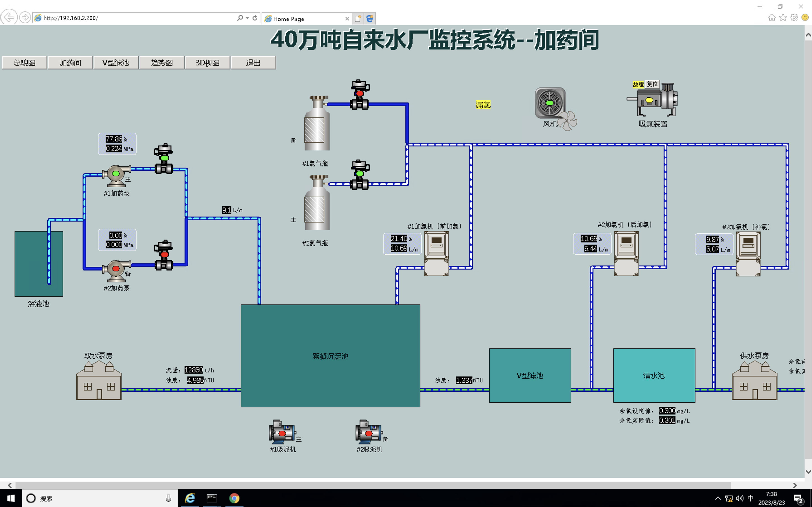The height and width of the screenshot is (507, 812).
Task: Click the vertical scrollbar down arrow
Action: pos(808,471)
